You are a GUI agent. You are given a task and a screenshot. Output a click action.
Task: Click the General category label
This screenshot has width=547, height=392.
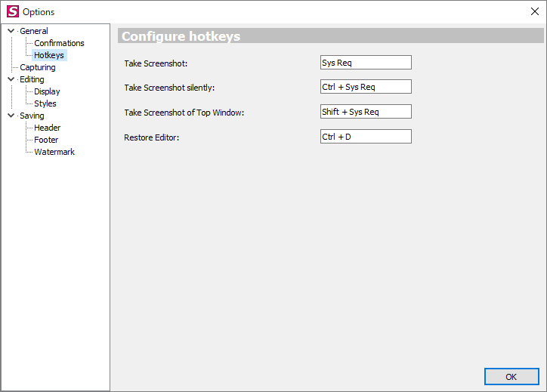coord(34,31)
